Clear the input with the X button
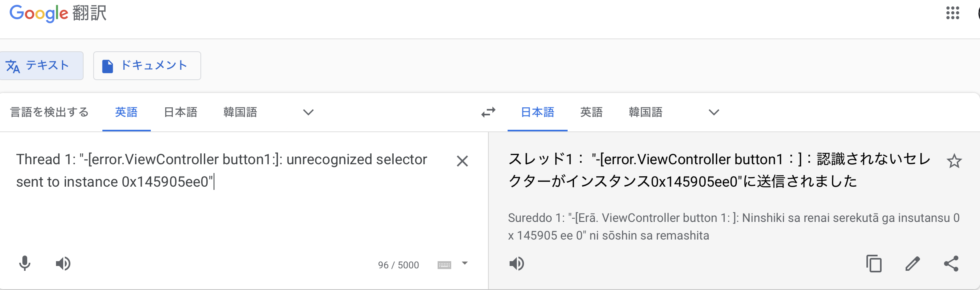980x290 pixels. tap(462, 161)
